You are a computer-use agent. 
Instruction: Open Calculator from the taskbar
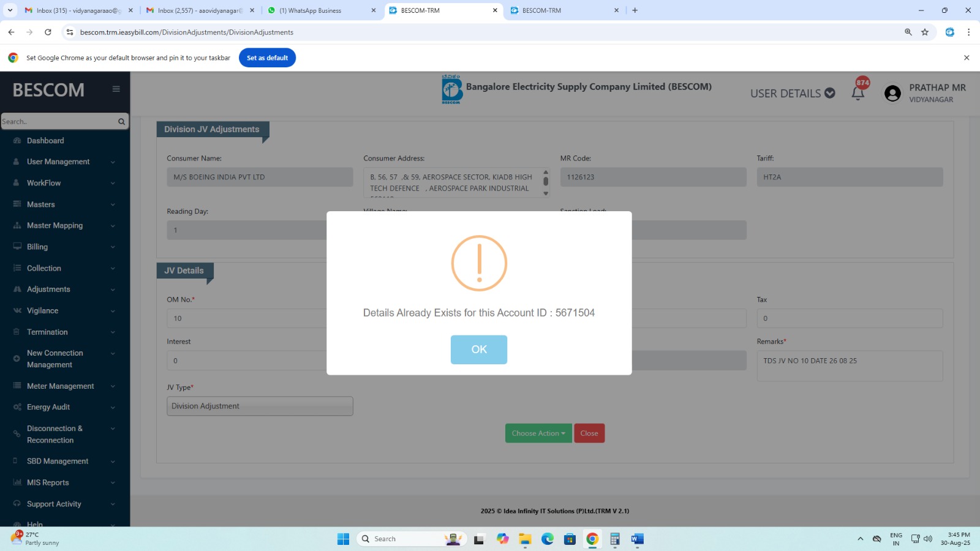coord(615,539)
